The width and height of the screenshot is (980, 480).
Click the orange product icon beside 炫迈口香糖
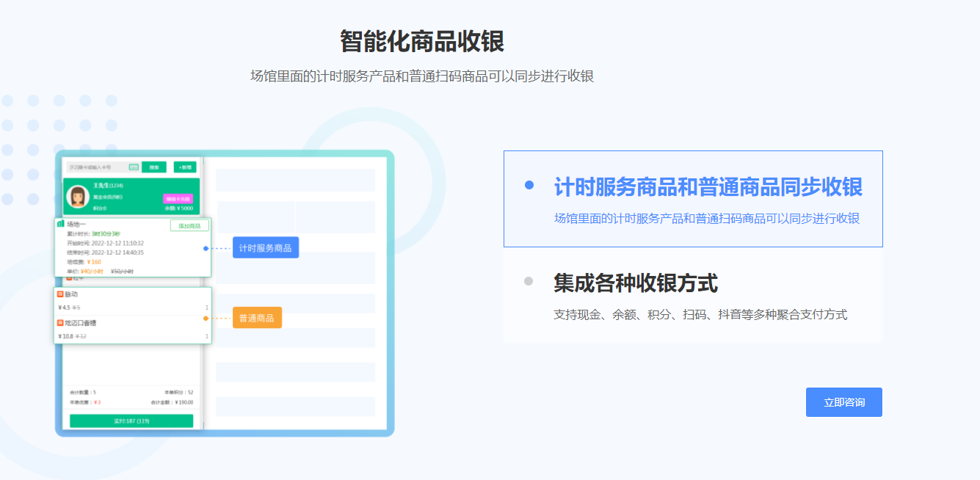click(60, 323)
